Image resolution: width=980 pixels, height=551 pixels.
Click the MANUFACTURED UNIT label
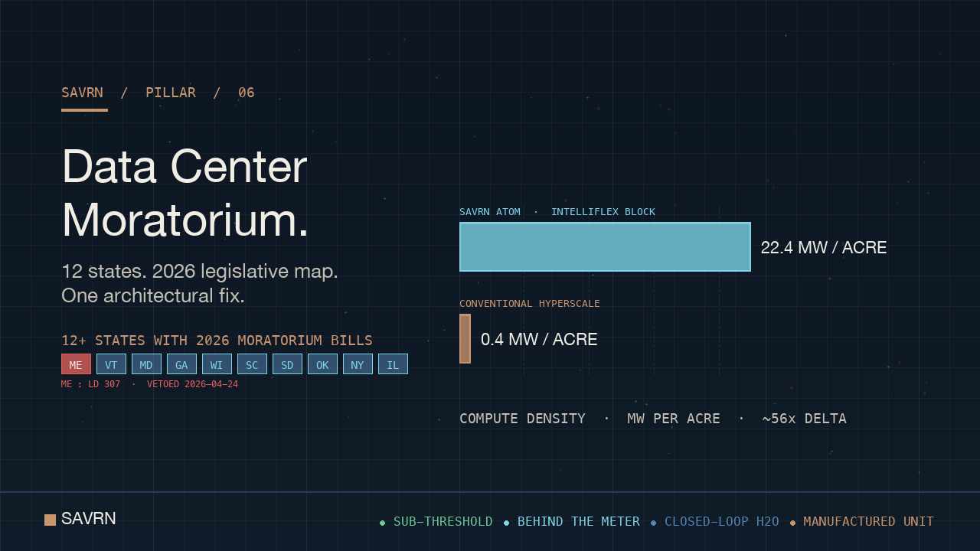(869, 522)
